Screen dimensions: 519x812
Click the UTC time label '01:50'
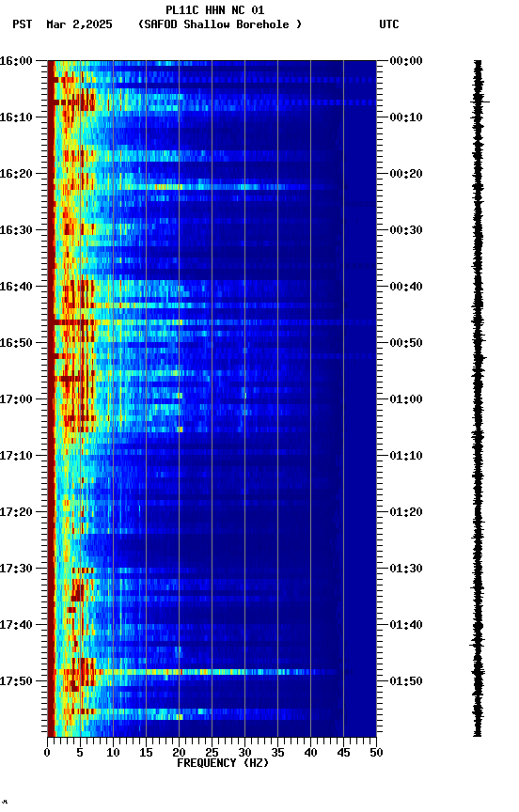pos(406,681)
